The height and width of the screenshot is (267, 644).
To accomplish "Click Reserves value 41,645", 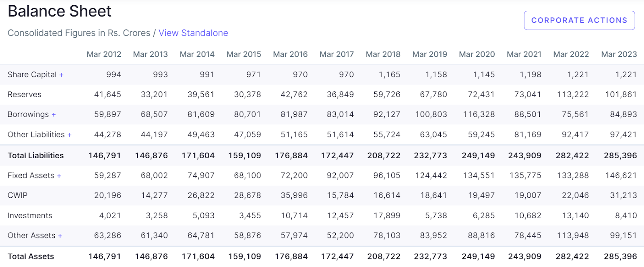I will point(107,95).
